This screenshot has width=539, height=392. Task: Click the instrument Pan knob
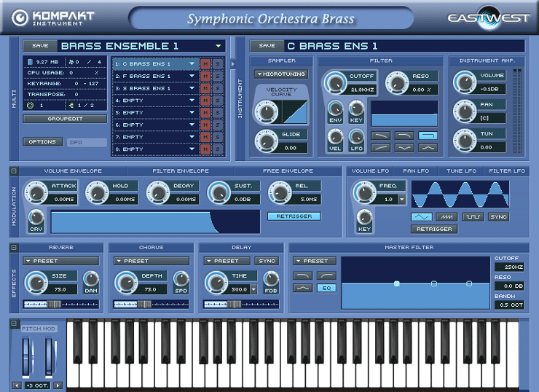(465, 111)
